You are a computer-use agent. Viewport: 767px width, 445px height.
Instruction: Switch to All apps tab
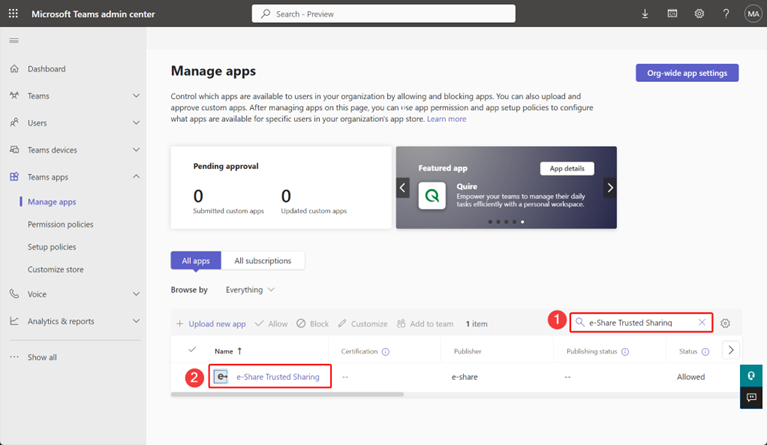pyautogui.click(x=196, y=261)
